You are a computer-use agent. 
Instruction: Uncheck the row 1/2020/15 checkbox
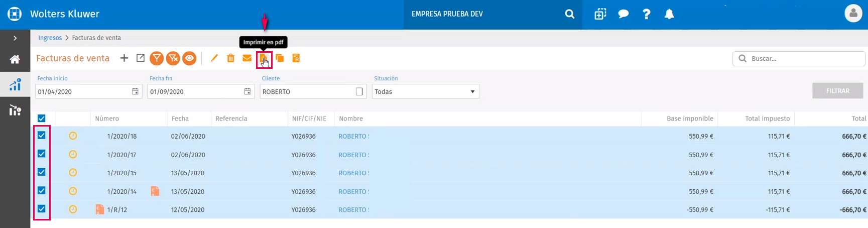pos(42,172)
